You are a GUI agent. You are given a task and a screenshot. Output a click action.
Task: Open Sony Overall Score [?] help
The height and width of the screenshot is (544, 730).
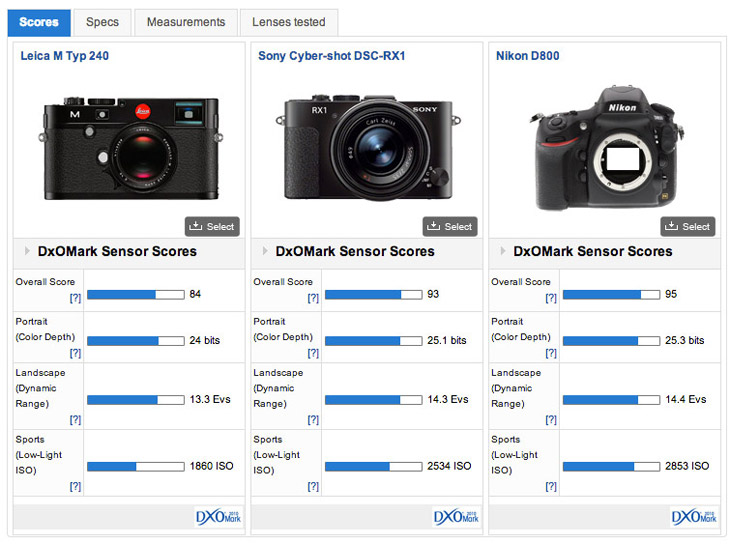tap(313, 298)
